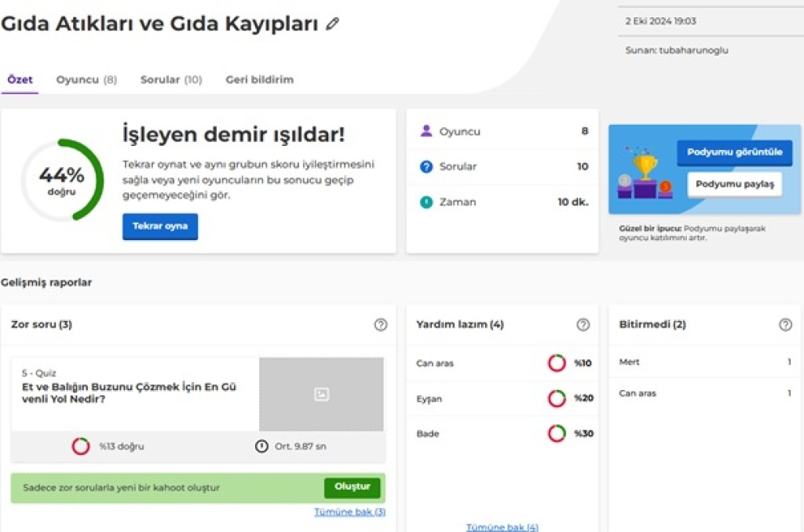804x532 pixels.
Task: Click the Podyumu paylaş button
Action: tap(734, 184)
